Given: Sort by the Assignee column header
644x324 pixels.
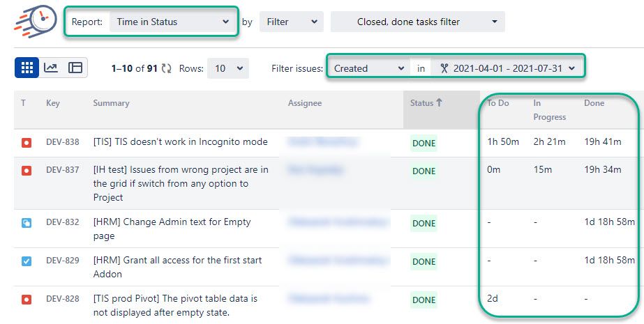Looking at the screenshot, I should (x=305, y=103).
